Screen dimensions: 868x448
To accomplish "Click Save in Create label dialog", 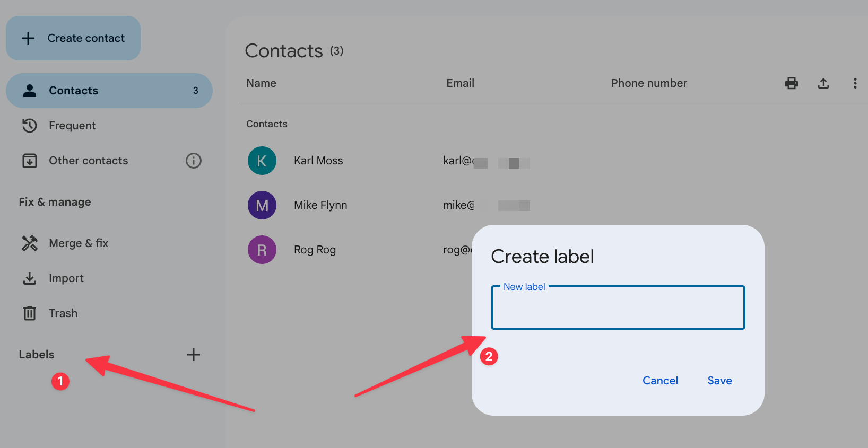I will [719, 381].
